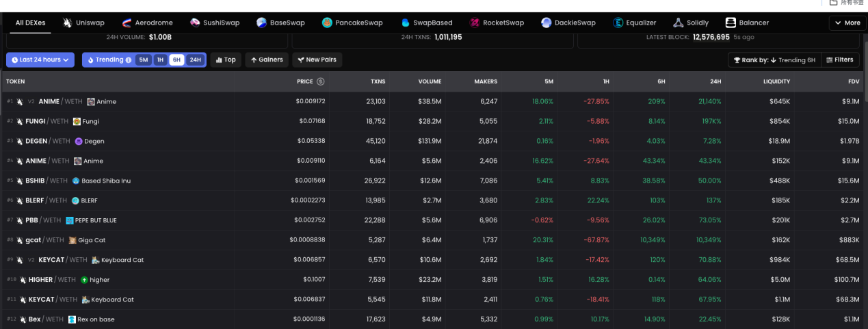
Task: Click the Gainers button
Action: point(266,60)
